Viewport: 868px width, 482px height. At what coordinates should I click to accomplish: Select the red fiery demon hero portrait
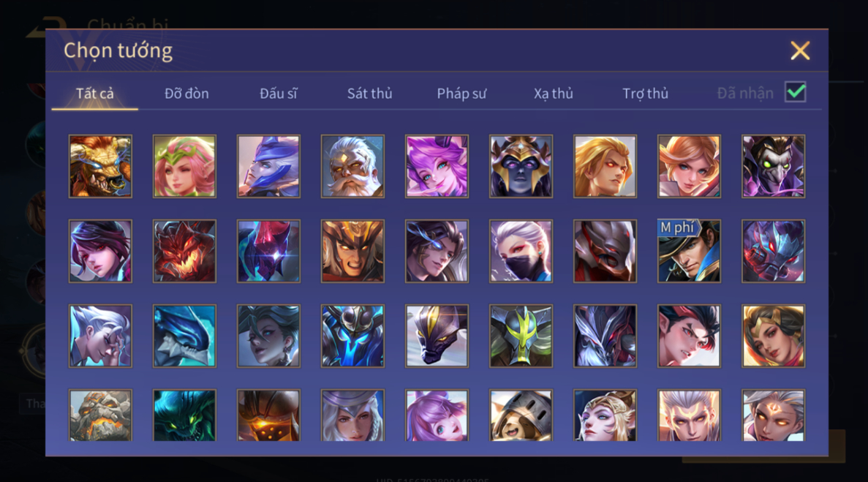184,251
